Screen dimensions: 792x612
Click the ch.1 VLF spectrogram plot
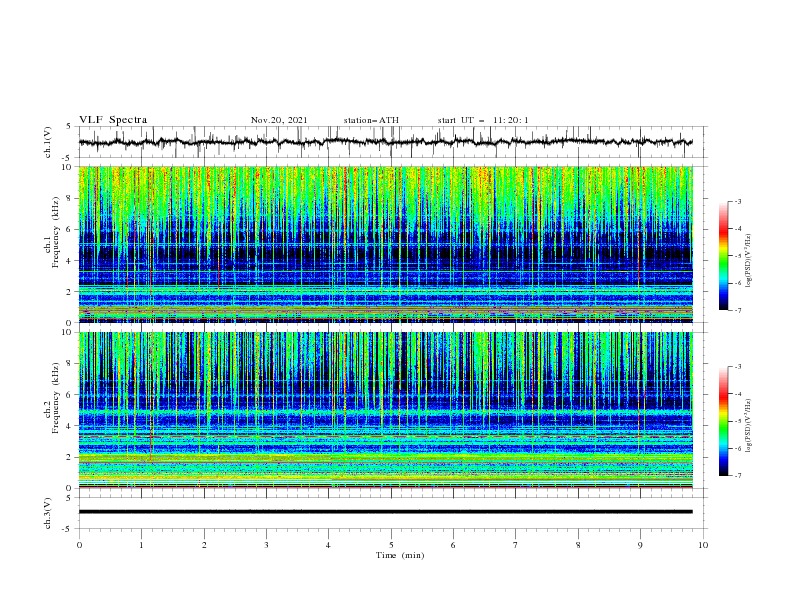[x=385, y=244]
